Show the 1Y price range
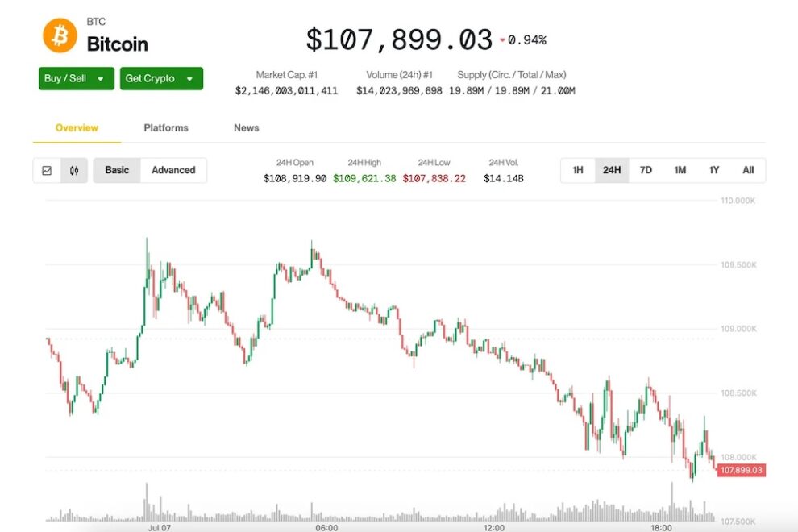The width and height of the screenshot is (798, 532). [x=714, y=170]
